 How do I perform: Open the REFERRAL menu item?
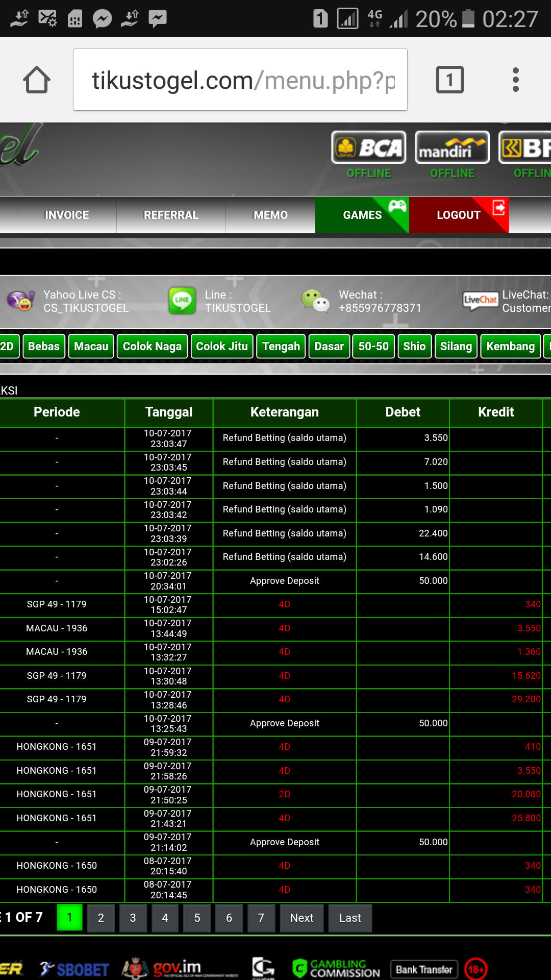click(x=171, y=215)
